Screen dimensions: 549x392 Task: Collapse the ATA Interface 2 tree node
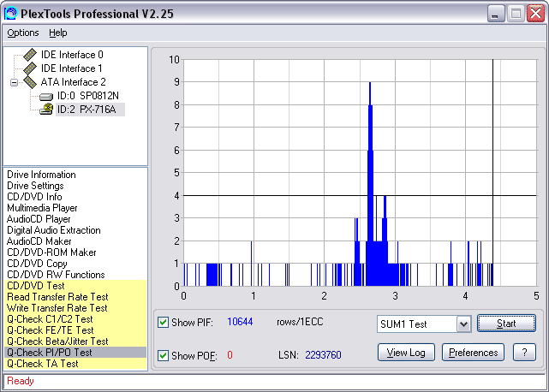[14, 83]
